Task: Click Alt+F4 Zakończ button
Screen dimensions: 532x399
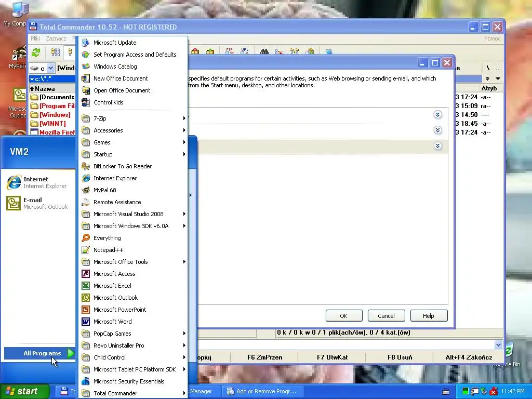Action: (469, 357)
